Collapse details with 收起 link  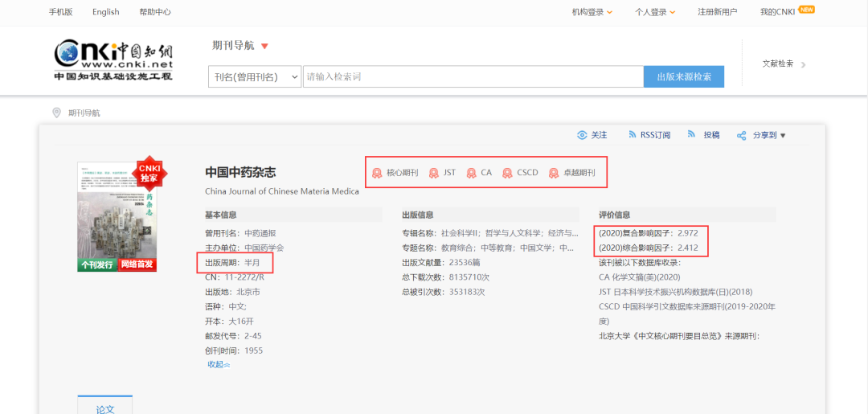click(x=219, y=364)
